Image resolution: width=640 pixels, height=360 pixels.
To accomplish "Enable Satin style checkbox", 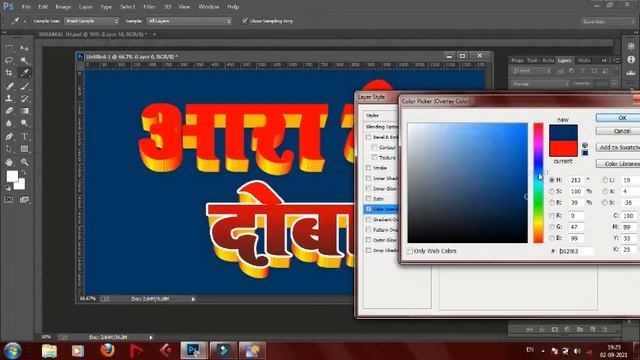I will (369, 199).
